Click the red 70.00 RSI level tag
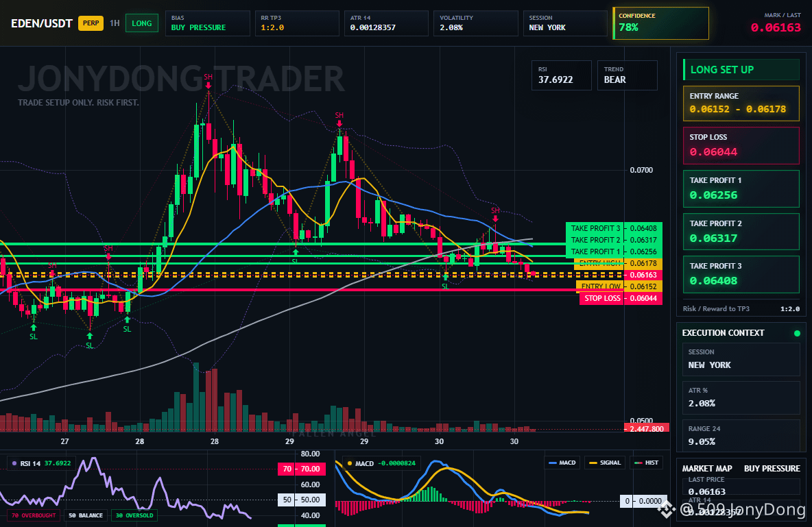Image resolution: width=812 pixels, height=527 pixels. 301,469
